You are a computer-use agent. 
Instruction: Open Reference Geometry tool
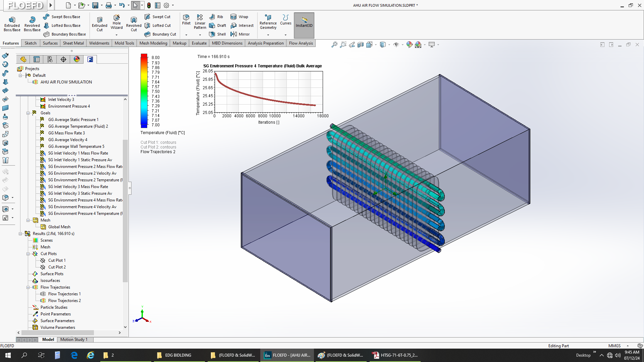(268, 22)
